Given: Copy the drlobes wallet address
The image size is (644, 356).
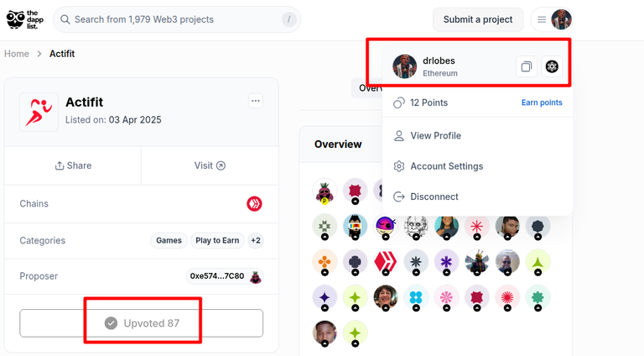Looking at the screenshot, I should coord(526,66).
